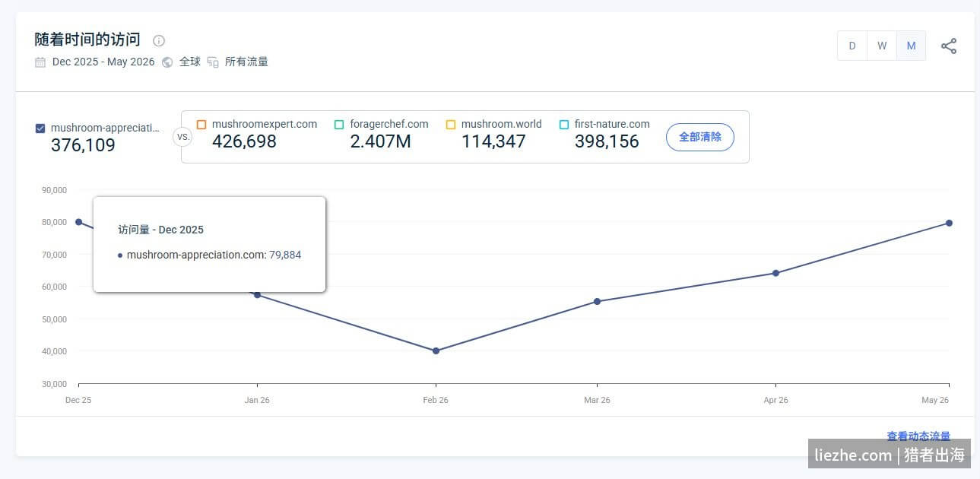Click the May 26 data point
The image size is (980, 479).
pyautogui.click(x=949, y=223)
